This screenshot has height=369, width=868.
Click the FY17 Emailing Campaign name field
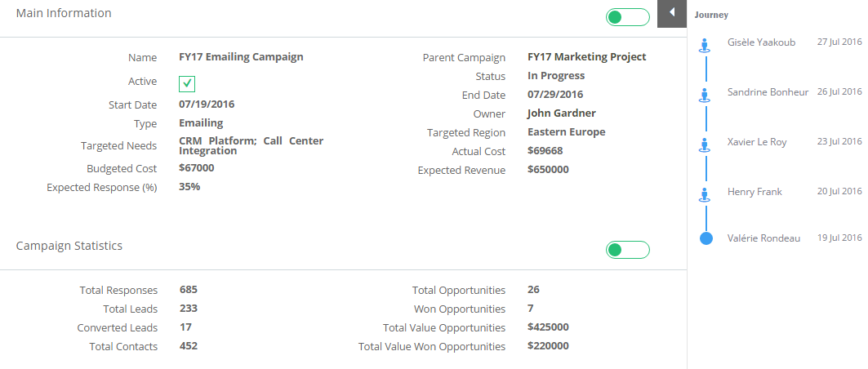241,57
